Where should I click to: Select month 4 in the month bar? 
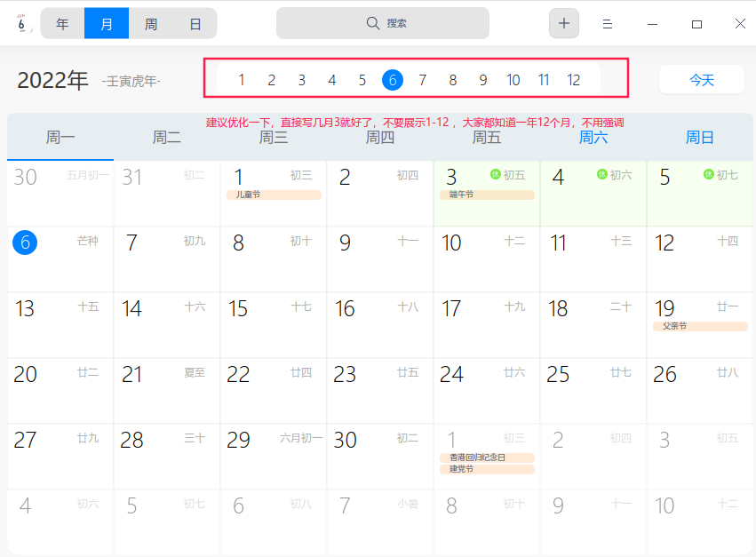pos(332,80)
